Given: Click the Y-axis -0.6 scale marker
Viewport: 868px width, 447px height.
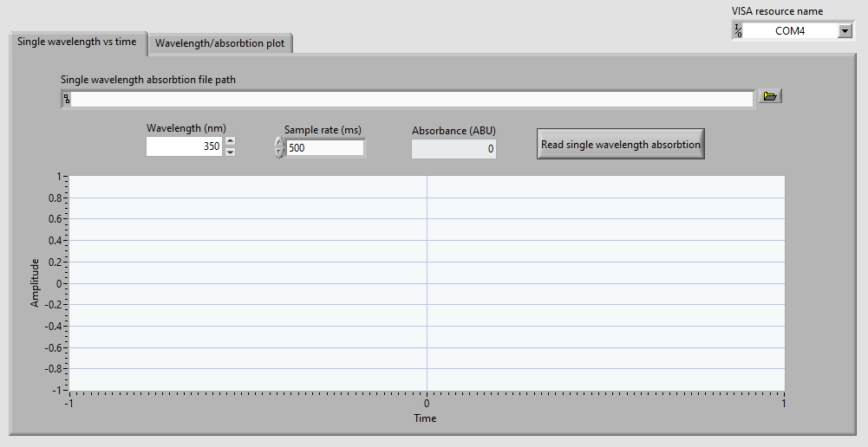Looking at the screenshot, I should 52,347.
